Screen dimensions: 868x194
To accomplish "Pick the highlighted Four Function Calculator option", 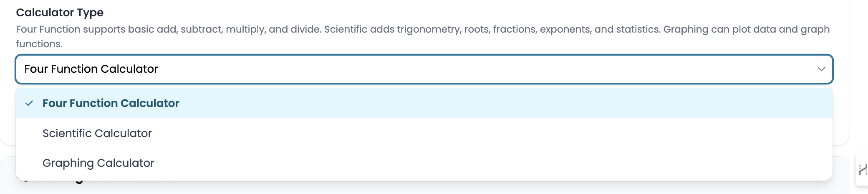I will click(x=424, y=103).
